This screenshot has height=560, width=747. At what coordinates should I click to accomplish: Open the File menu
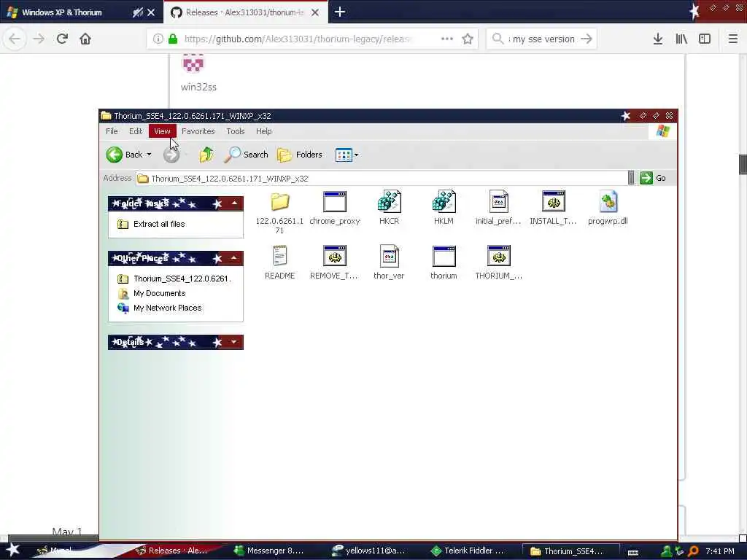point(112,131)
